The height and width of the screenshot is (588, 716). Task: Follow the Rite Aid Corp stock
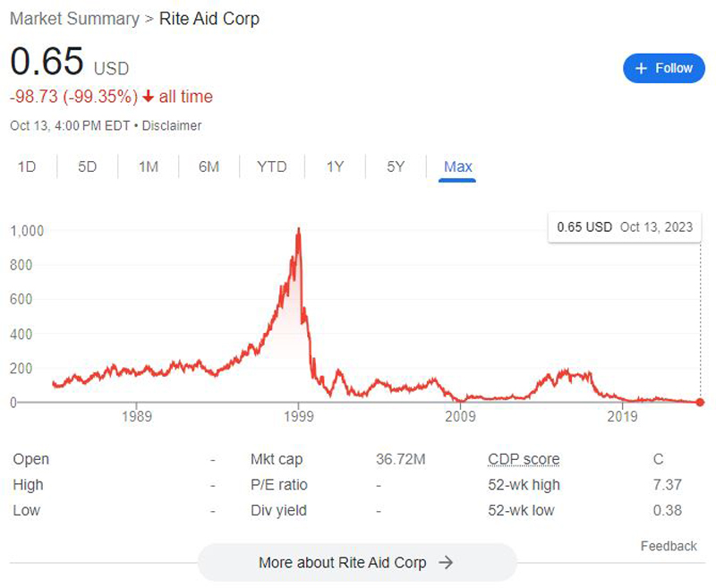(x=664, y=69)
